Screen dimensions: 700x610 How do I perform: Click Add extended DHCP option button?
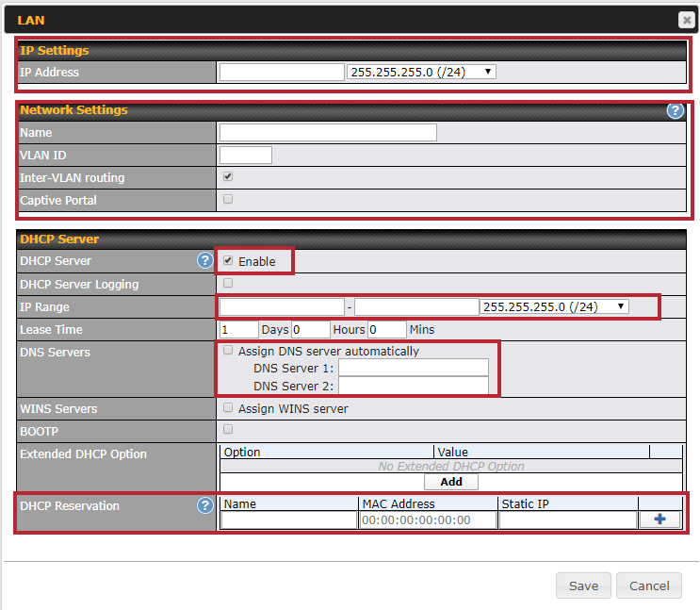point(451,482)
